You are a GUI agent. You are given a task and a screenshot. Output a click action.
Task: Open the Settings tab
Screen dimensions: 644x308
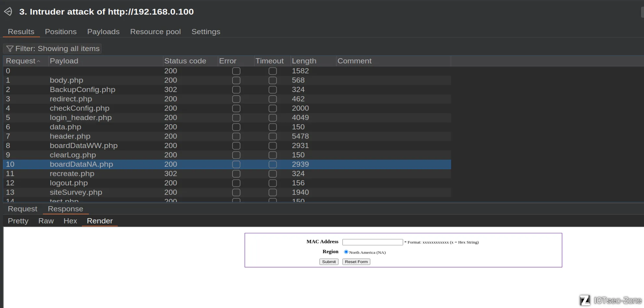pos(206,32)
